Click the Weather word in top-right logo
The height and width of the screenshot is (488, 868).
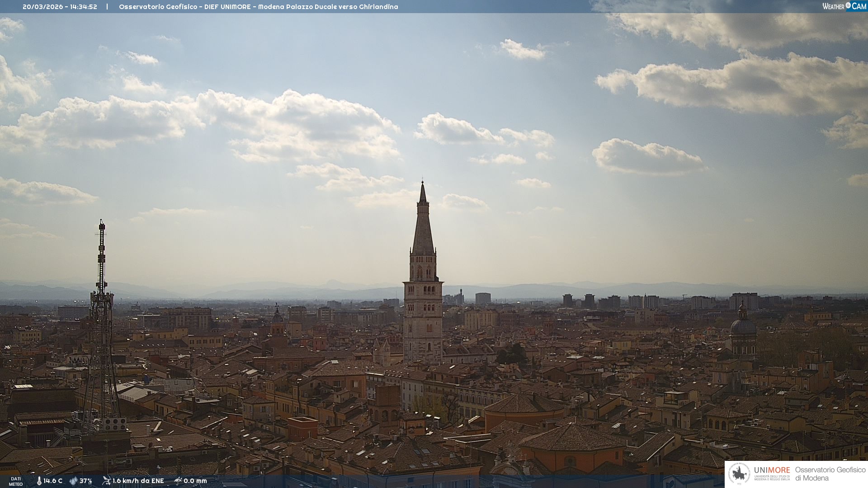tap(833, 6)
